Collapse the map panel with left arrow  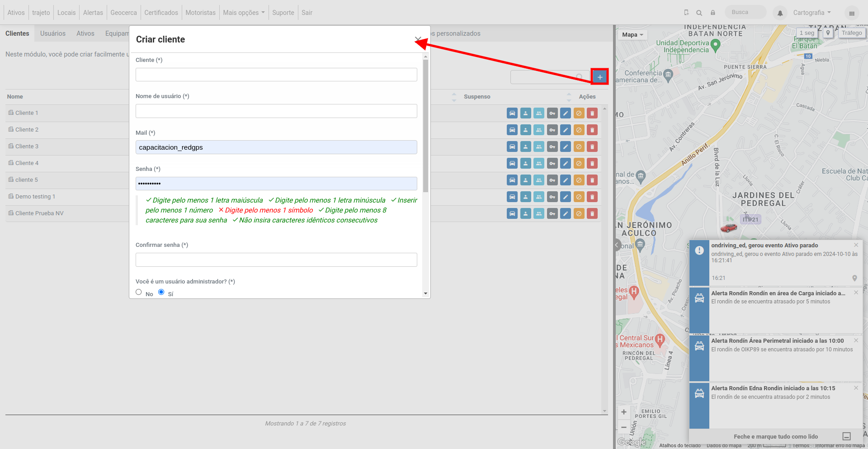(x=617, y=245)
